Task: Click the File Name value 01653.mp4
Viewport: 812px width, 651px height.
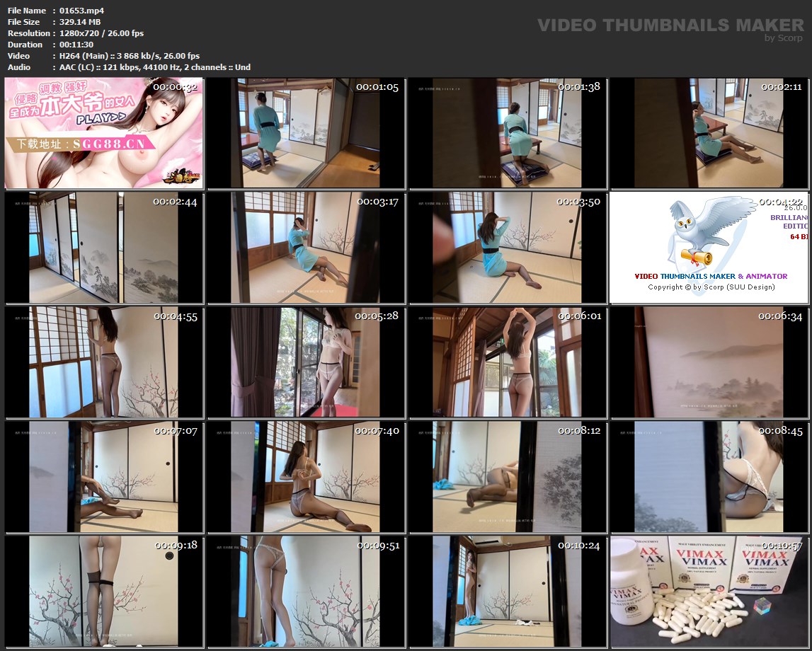Action: 82,11
